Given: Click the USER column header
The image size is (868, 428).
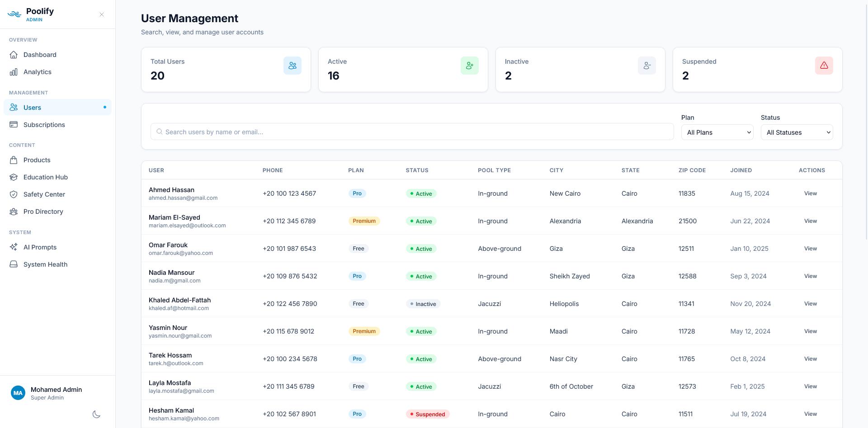Looking at the screenshot, I should (x=156, y=170).
